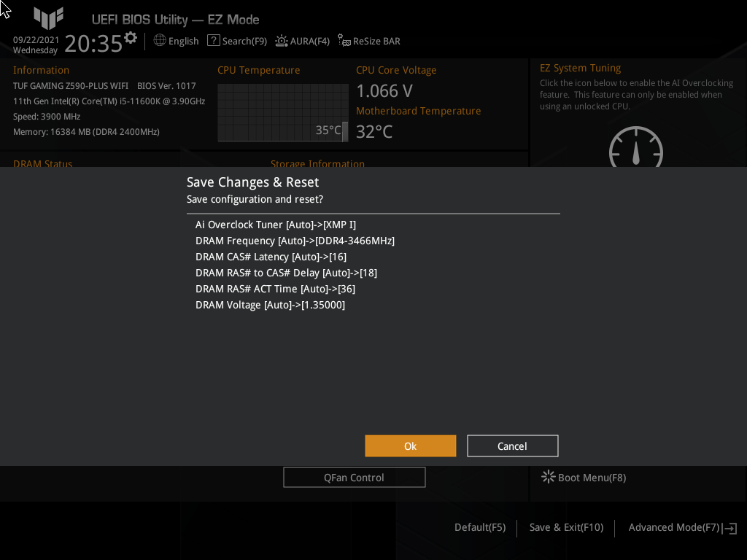The image size is (747, 560).
Task: Click the 20:35 clock display
Action: click(x=93, y=43)
